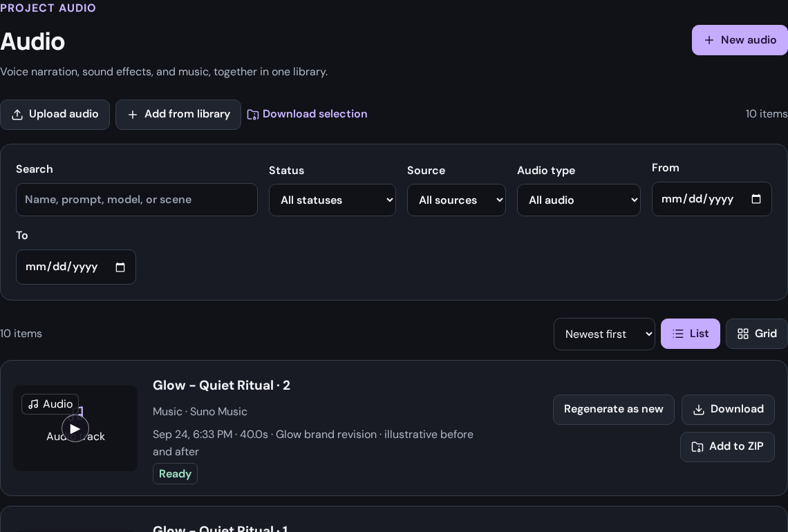This screenshot has width=788, height=532.
Task: Click Add to ZIP button
Action: (728, 446)
